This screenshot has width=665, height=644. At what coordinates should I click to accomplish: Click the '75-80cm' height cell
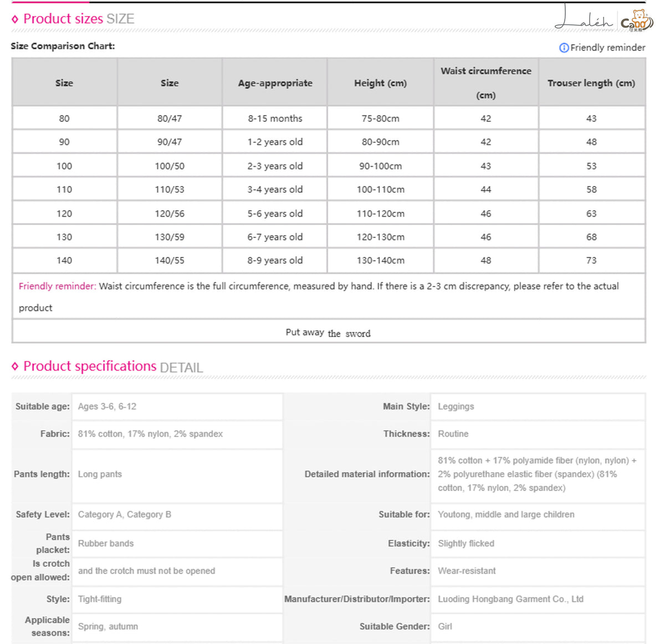click(380, 118)
